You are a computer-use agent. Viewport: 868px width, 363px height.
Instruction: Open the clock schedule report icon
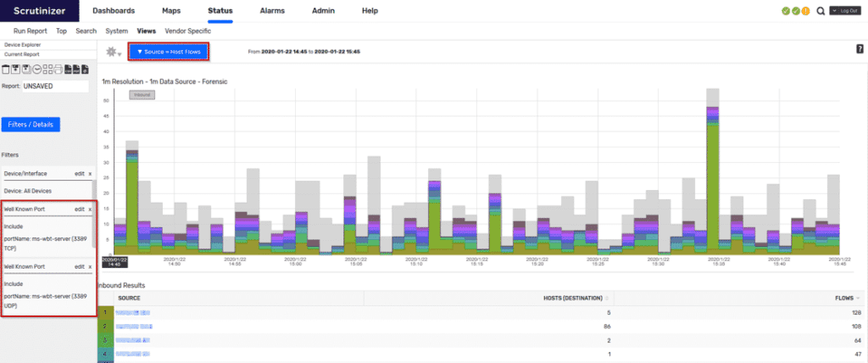click(36, 70)
